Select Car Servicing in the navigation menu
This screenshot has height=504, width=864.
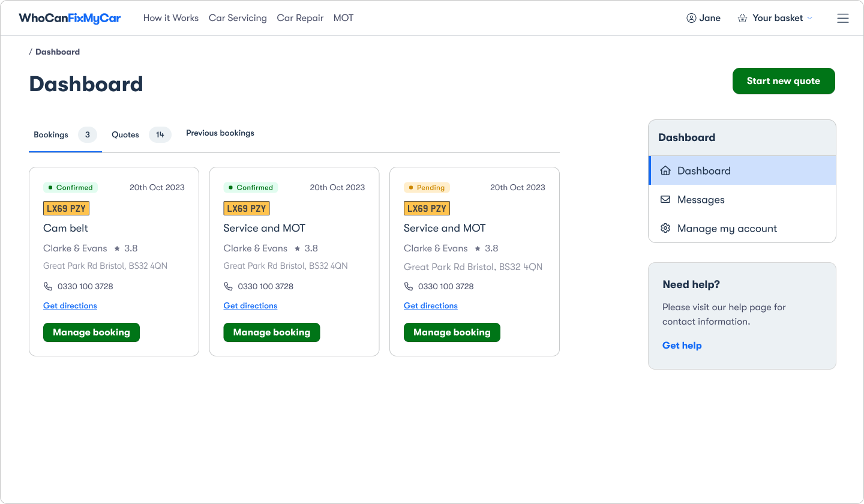238,18
